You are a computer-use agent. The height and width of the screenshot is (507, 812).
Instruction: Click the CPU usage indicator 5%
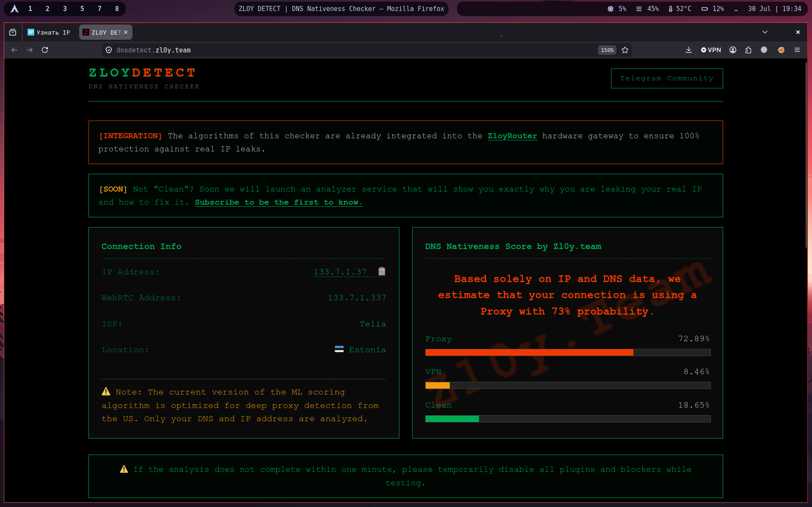tap(617, 8)
